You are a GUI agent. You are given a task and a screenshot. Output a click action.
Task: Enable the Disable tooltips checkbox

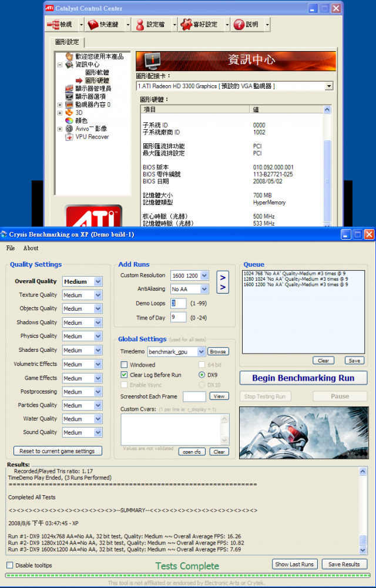coord(10,565)
